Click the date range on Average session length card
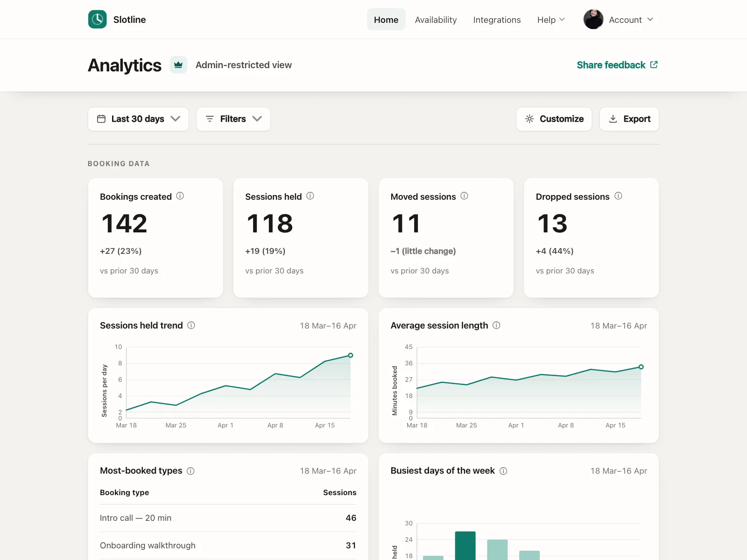This screenshot has height=560, width=747. tap(619, 326)
